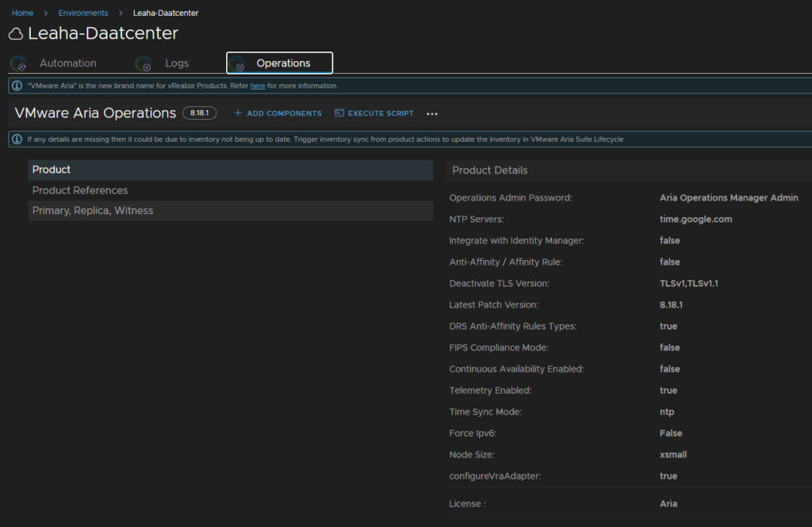Click the 8.18.1 version badge
This screenshot has width=812, height=527.
(x=199, y=113)
